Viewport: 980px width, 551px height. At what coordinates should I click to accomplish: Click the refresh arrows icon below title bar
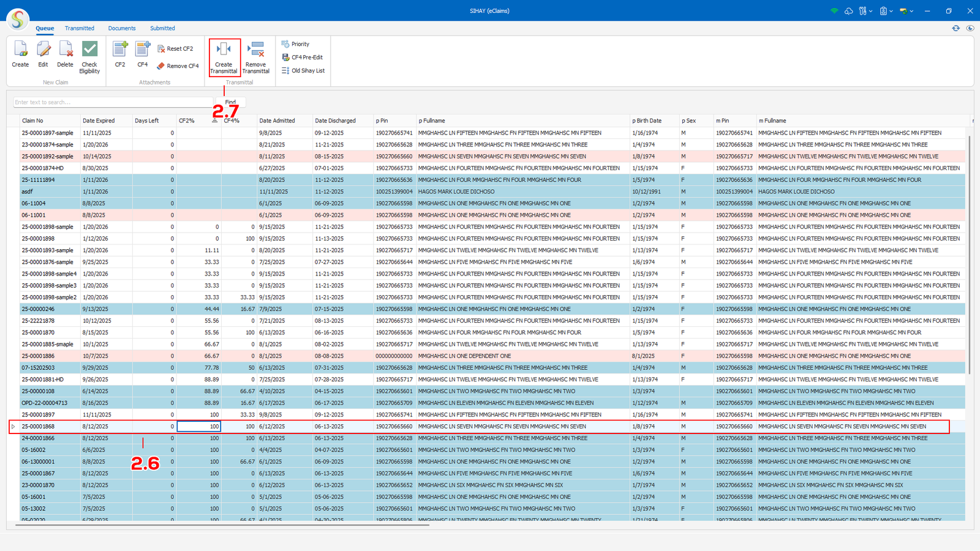pos(956,28)
